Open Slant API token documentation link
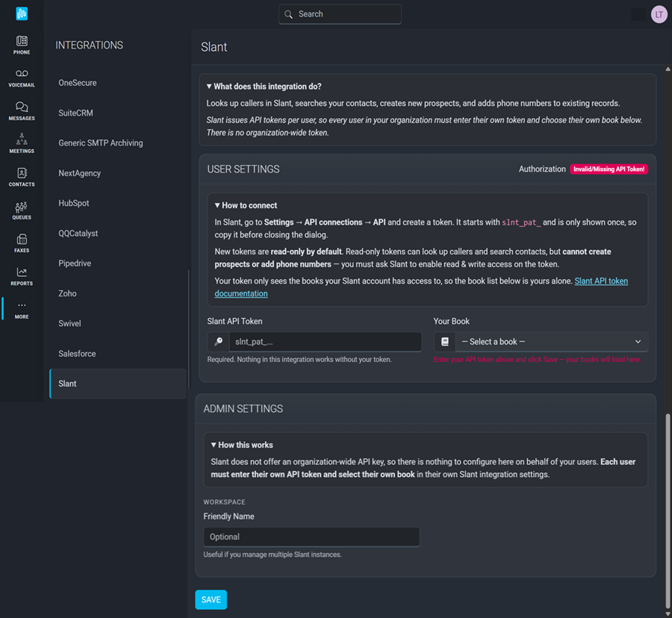Image resolution: width=672 pixels, height=618 pixels. coord(601,281)
